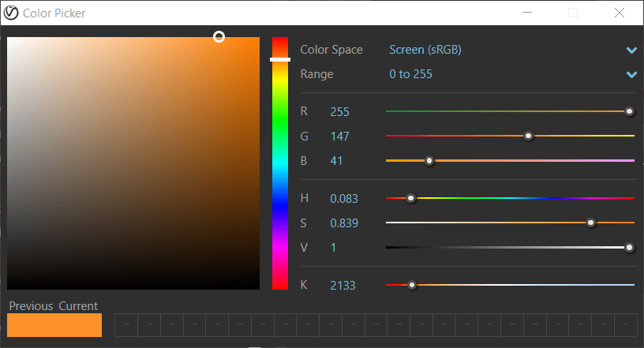Click the color field circle picker
Viewport: 644px width, 348px height.
coord(219,37)
